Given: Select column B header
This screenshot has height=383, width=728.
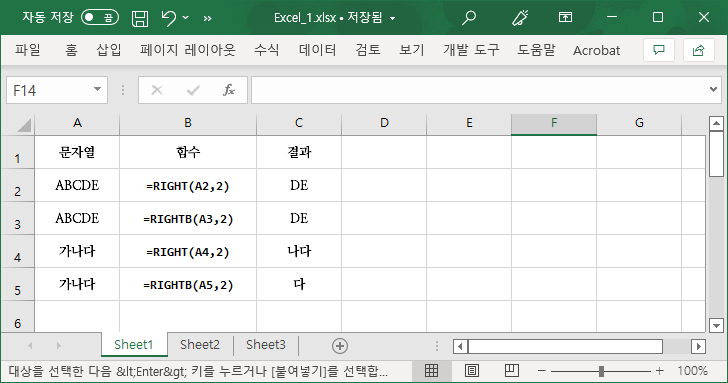Looking at the screenshot, I should (188, 123).
